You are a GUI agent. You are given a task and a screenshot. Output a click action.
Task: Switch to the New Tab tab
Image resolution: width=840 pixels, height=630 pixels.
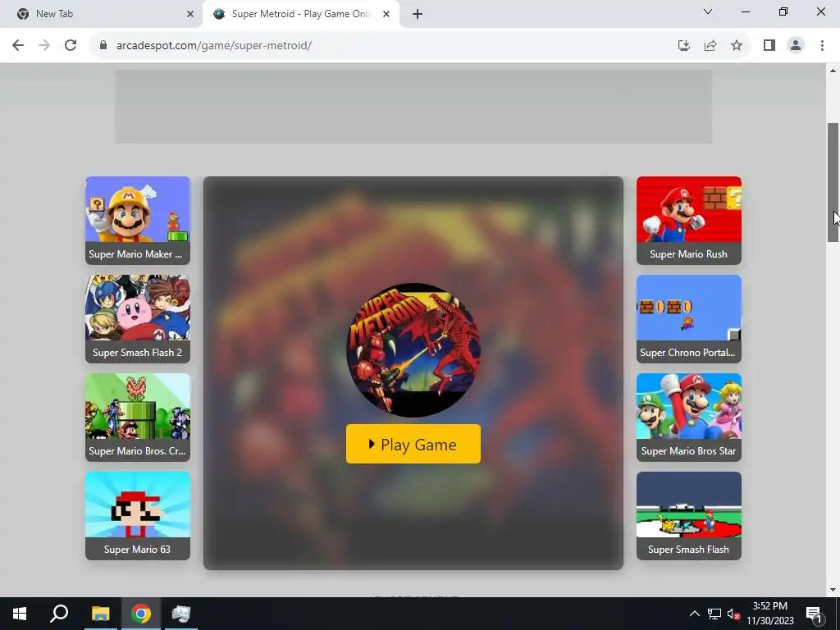104,14
